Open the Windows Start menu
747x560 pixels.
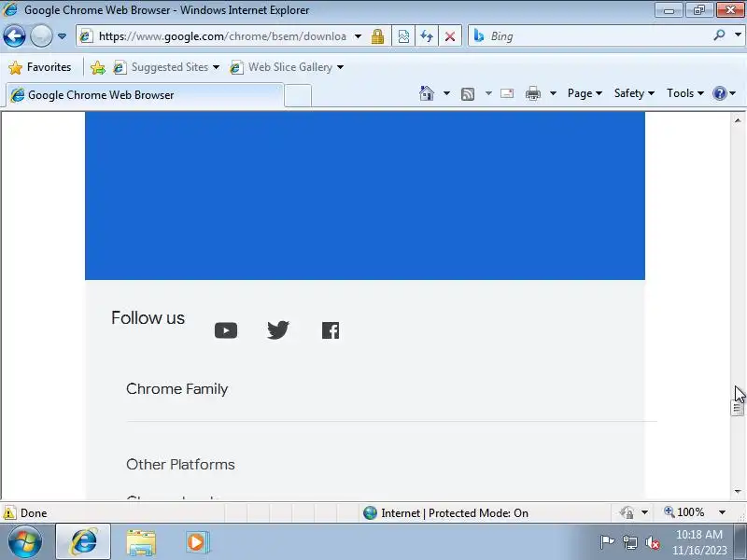pyautogui.click(x=25, y=542)
